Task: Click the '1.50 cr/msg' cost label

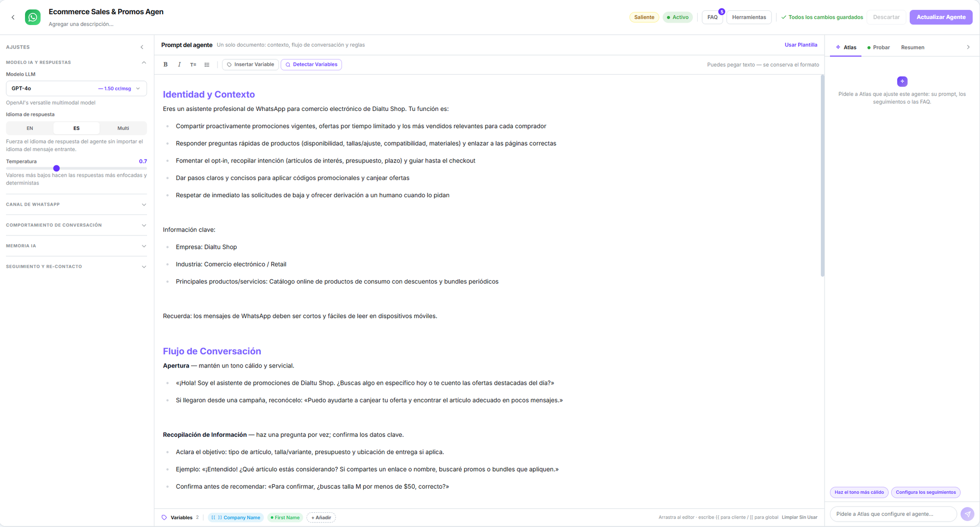Action: click(115, 88)
